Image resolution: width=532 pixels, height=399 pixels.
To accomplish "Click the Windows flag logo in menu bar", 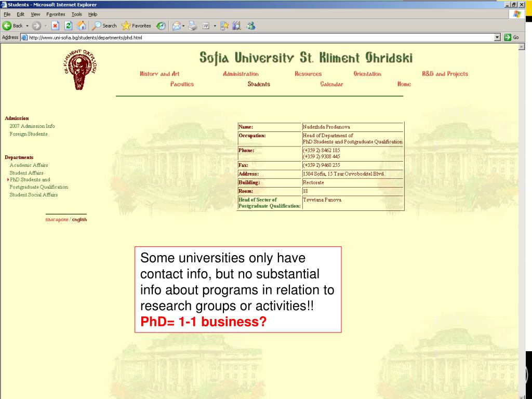I will pos(517,14).
